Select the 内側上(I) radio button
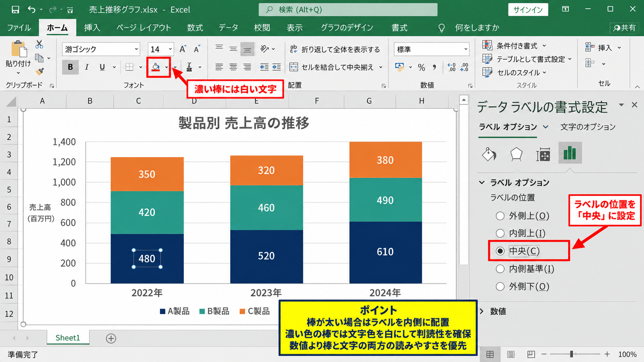Viewport: 644px width, 362px height. (500, 233)
